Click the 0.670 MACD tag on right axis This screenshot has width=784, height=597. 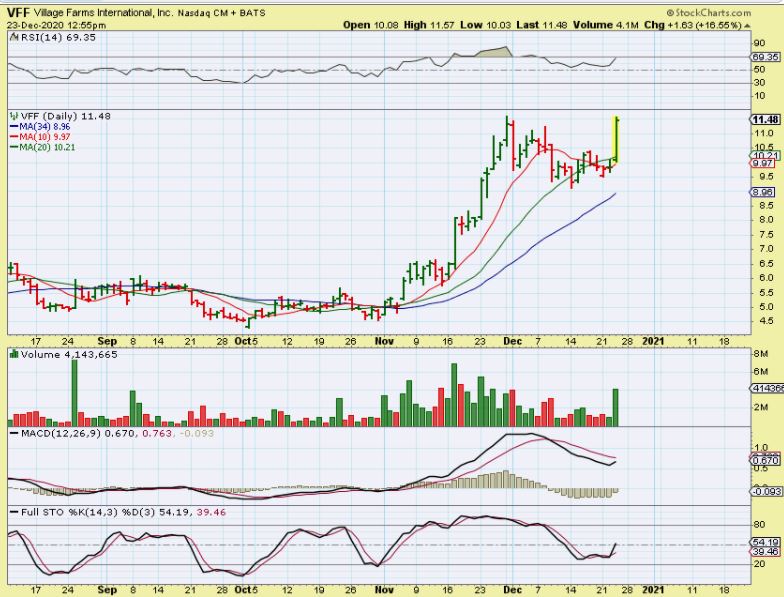(x=765, y=460)
